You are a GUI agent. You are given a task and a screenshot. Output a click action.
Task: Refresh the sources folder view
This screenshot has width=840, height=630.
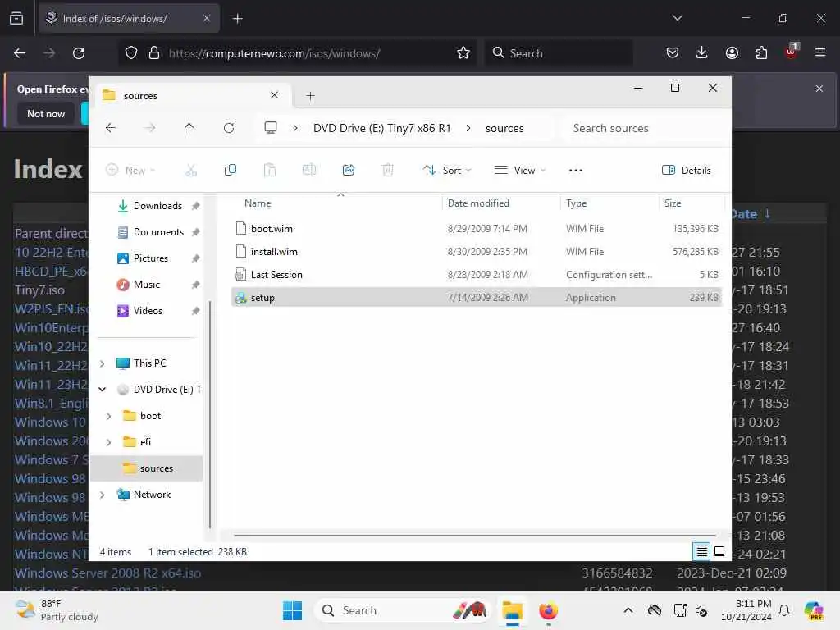229,128
